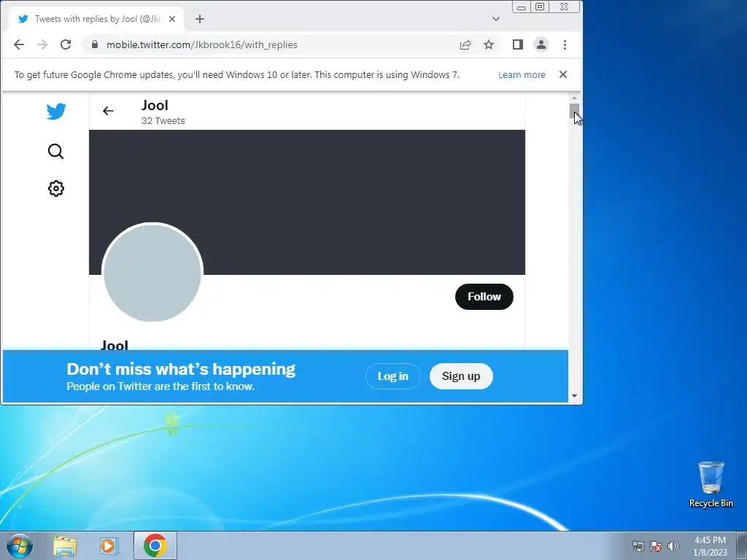Open Chrome profile avatar icon

[541, 44]
